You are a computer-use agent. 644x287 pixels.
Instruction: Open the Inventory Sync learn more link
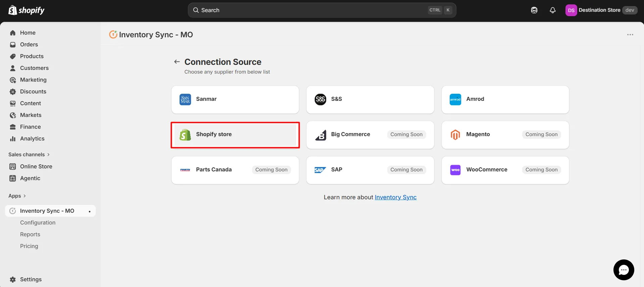396,197
